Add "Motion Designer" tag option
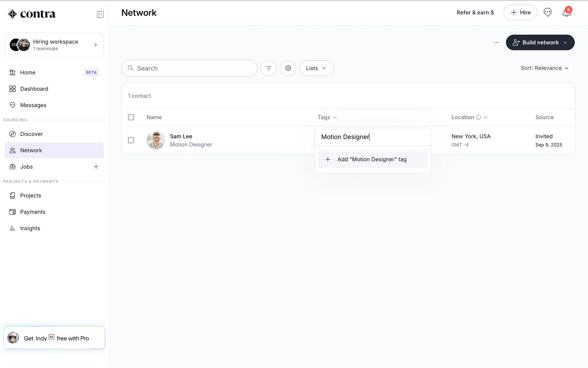Image resolution: width=588 pixels, height=368 pixels. (x=372, y=159)
